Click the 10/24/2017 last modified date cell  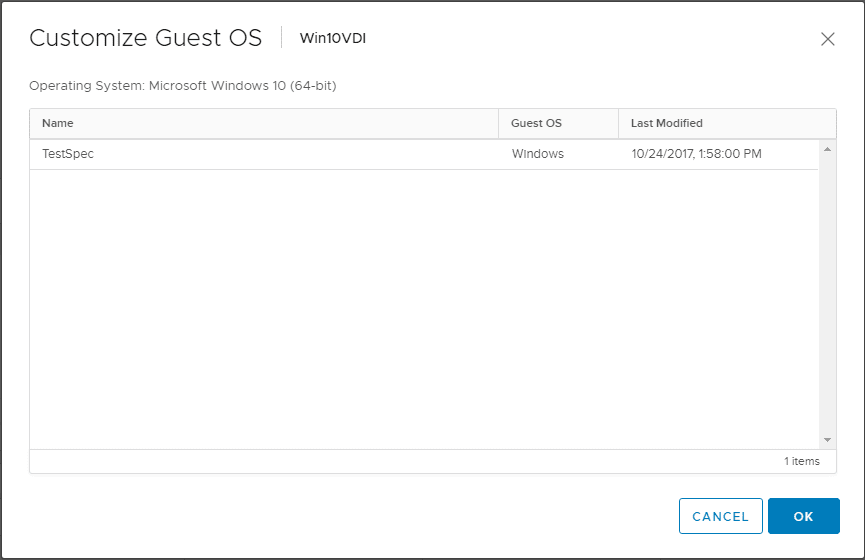(696, 154)
